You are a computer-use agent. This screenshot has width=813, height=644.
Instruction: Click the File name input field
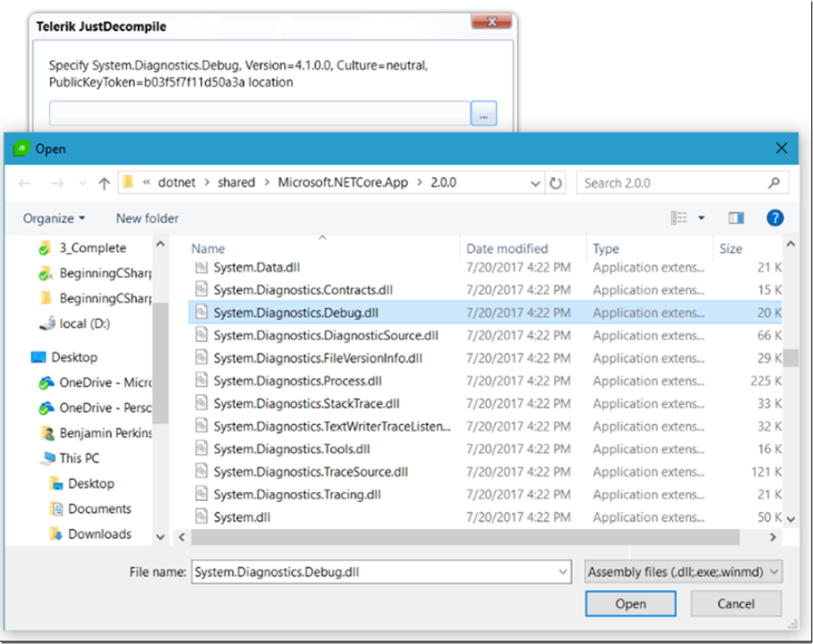tap(375, 572)
